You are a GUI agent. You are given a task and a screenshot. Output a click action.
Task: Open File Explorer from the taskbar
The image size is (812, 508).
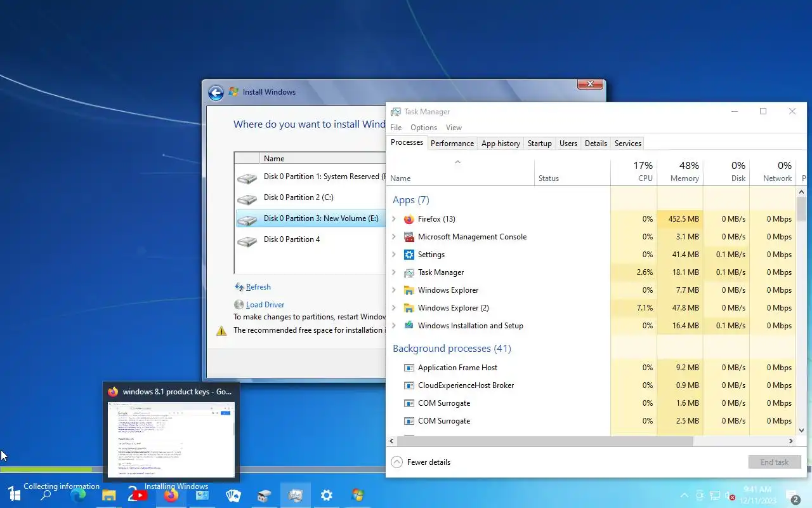[x=109, y=495]
